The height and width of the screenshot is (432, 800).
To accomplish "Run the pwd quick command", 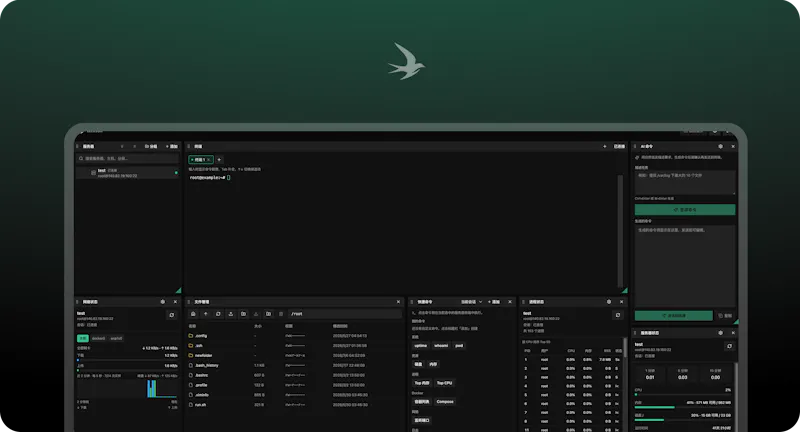I will click(459, 346).
